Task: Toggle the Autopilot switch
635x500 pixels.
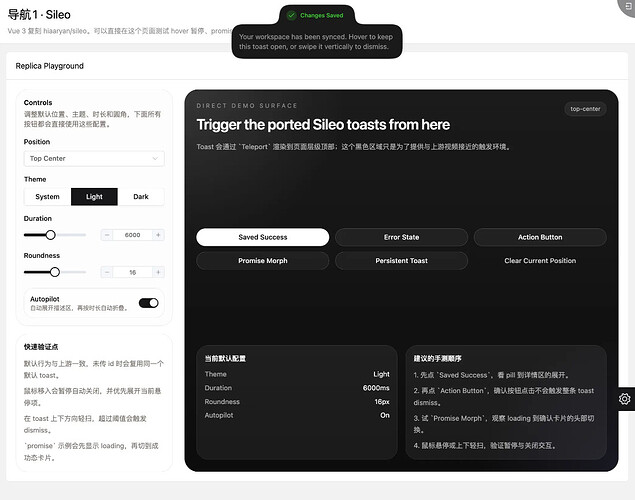Action: (149, 303)
